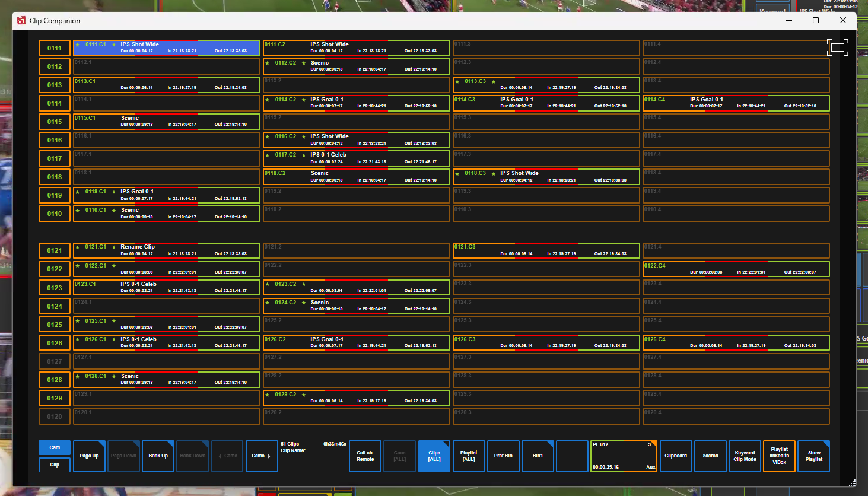Screen dimensions: 868x496
Task: Select the Rename Clip entry 0121.C1
Action: pos(167,250)
